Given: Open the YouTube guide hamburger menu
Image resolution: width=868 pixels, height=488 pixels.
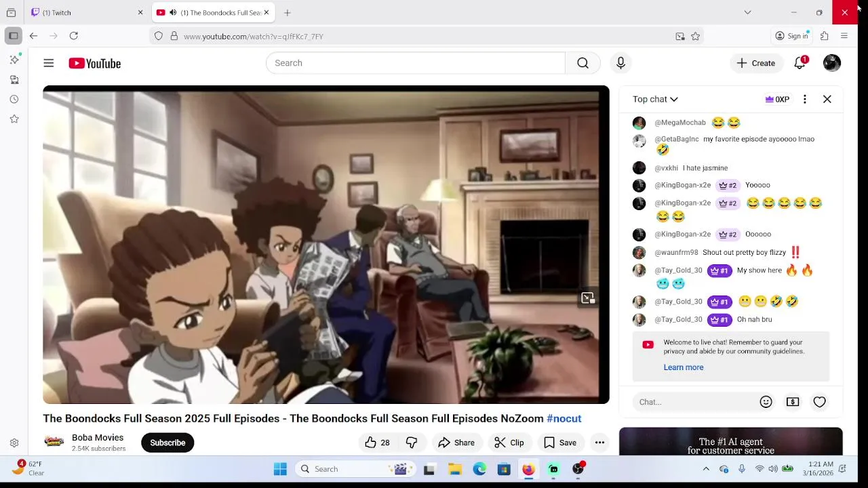Looking at the screenshot, I should click(x=48, y=63).
